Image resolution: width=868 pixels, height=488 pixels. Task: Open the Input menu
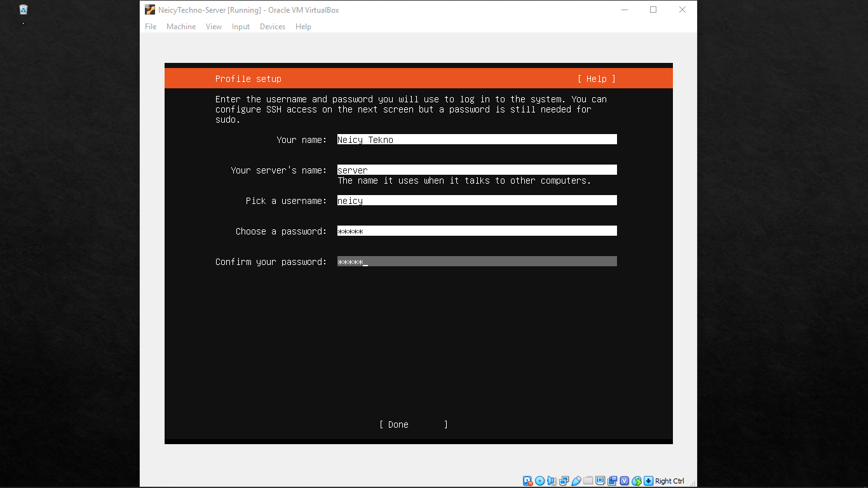241,27
